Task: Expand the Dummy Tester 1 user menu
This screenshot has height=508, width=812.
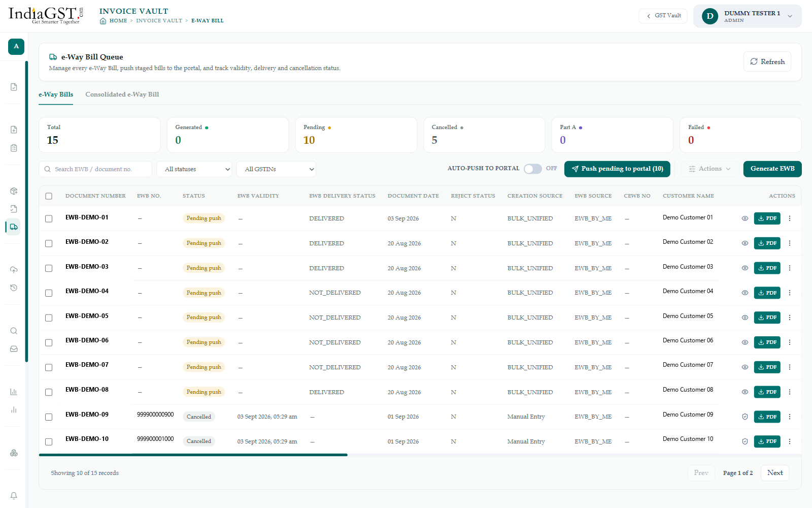Action: point(747,16)
